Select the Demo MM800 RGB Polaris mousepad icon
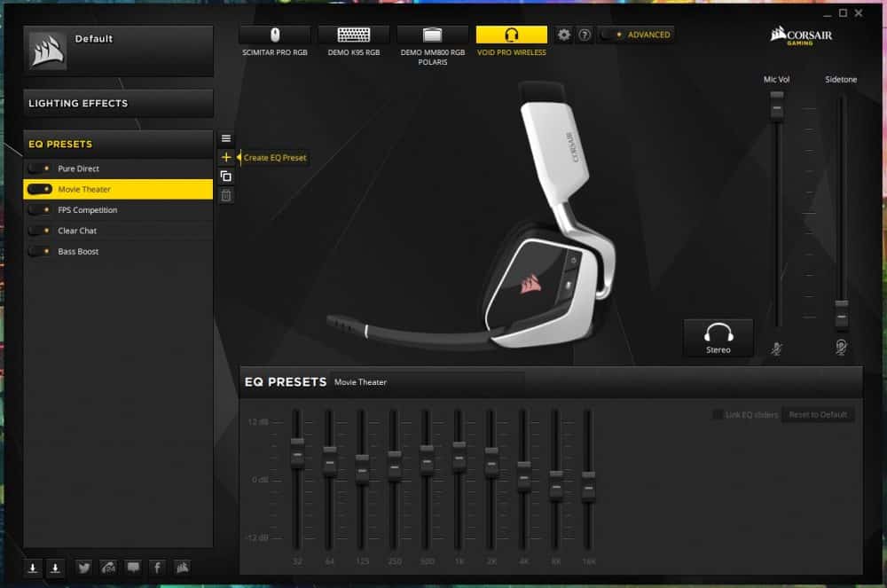Screen dimensions: 887x588 tap(432, 35)
